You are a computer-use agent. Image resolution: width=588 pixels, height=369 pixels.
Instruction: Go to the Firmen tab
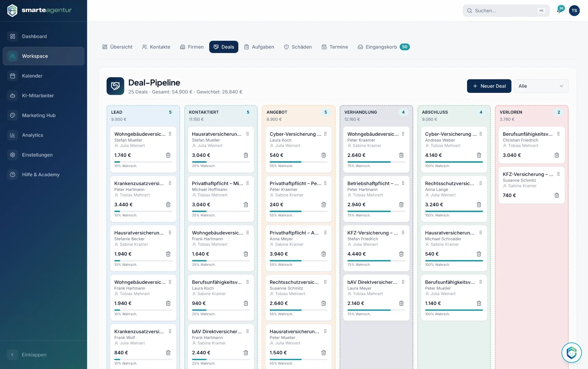(x=192, y=47)
